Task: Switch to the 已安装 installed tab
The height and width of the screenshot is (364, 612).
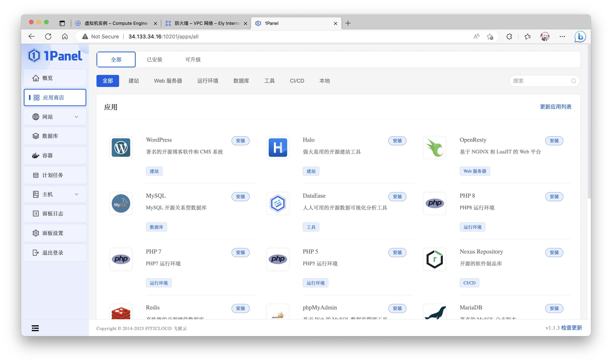Action: pyautogui.click(x=154, y=60)
